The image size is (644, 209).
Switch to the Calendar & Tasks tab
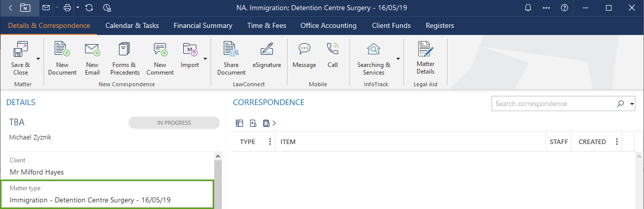[132, 25]
